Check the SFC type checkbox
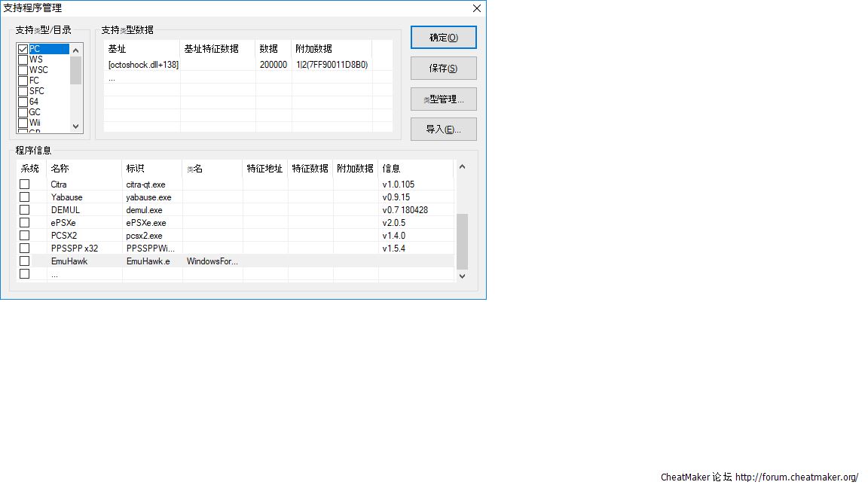The height and width of the screenshot is (488, 868). [23, 91]
